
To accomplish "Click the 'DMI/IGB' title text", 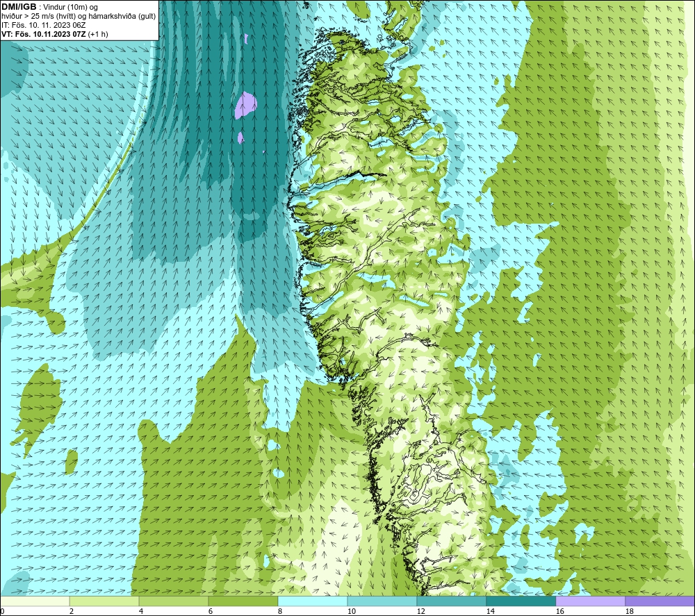I will tap(19, 7).
